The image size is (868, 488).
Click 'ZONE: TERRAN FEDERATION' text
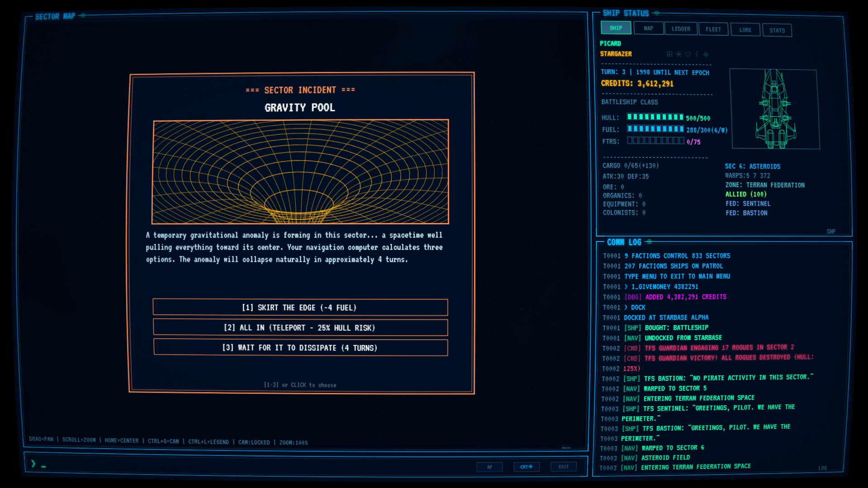click(x=765, y=185)
